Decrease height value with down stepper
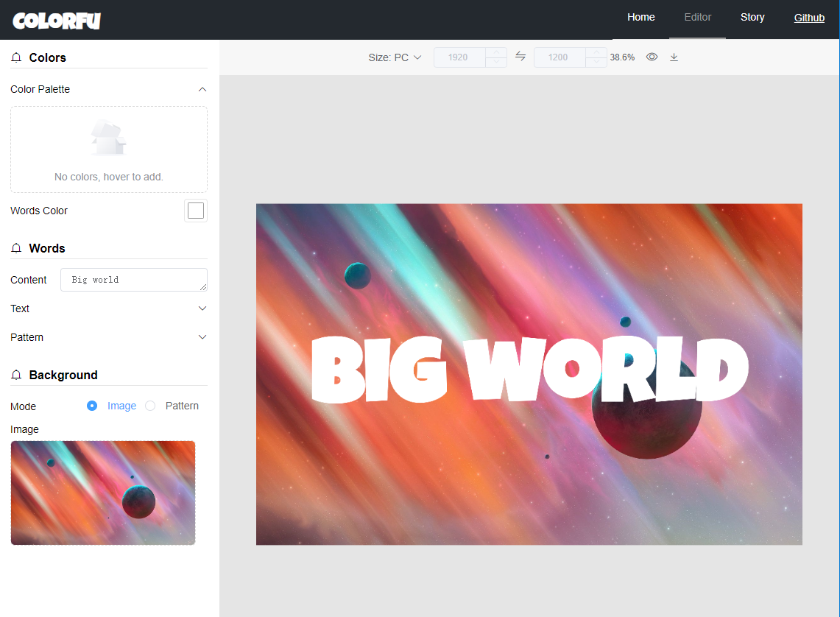The width and height of the screenshot is (840, 617). click(x=596, y=62)
